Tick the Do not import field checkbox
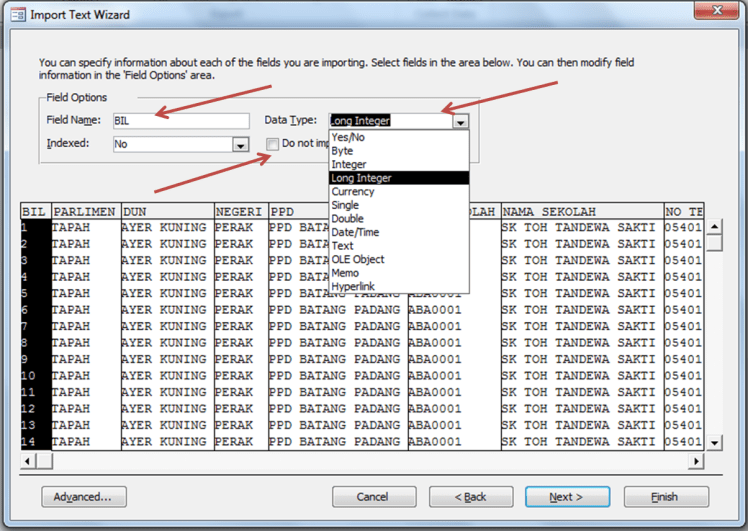 [x=272, y=144]
